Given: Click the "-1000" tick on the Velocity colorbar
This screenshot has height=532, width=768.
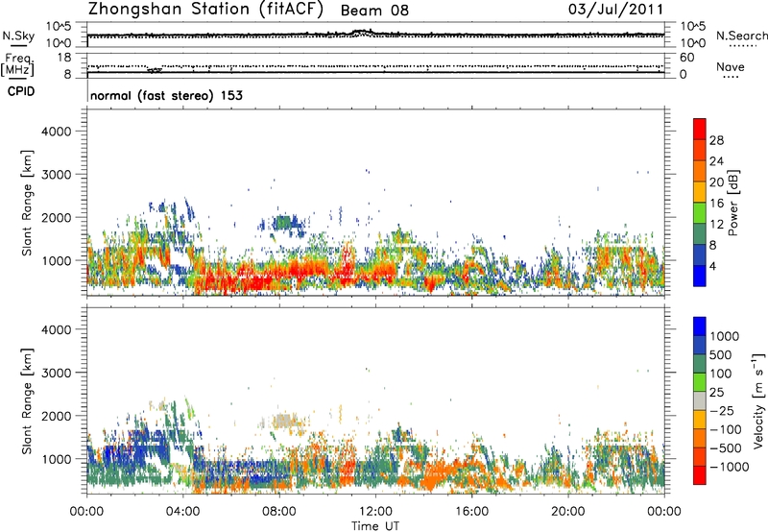Looking at the screenshot, I should click(x=730, y=467).
